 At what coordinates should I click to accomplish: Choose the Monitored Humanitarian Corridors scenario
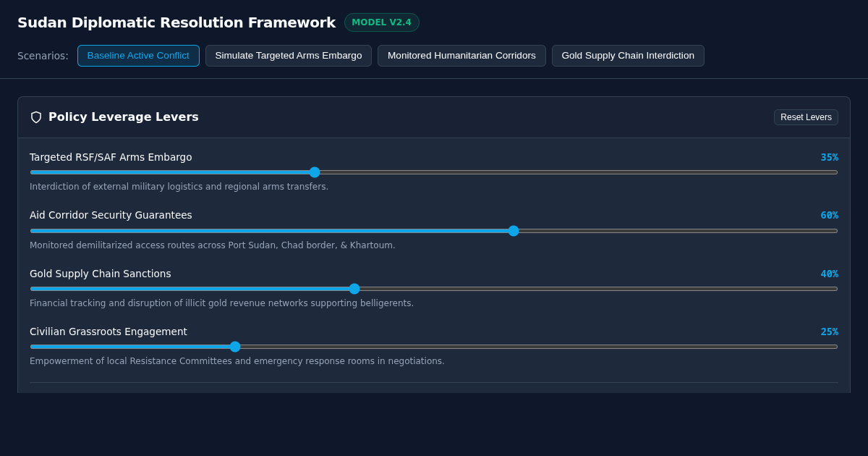point(461,56)
